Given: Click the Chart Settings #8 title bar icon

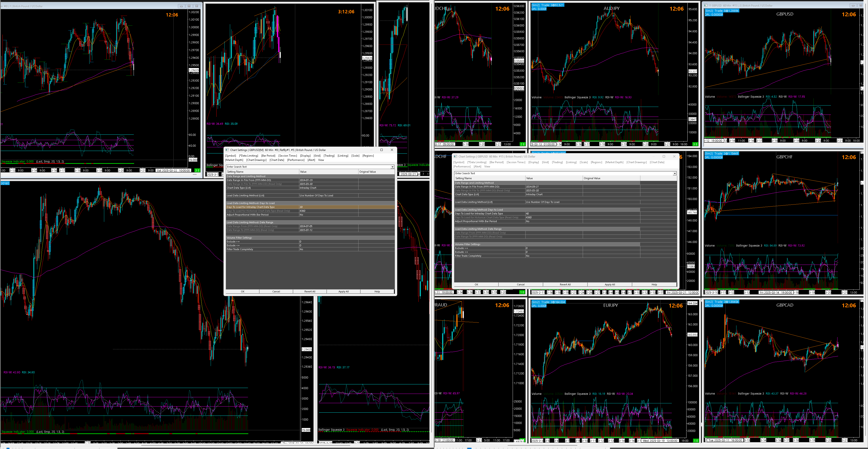Looking at the screenshot, I should (227, 150).
